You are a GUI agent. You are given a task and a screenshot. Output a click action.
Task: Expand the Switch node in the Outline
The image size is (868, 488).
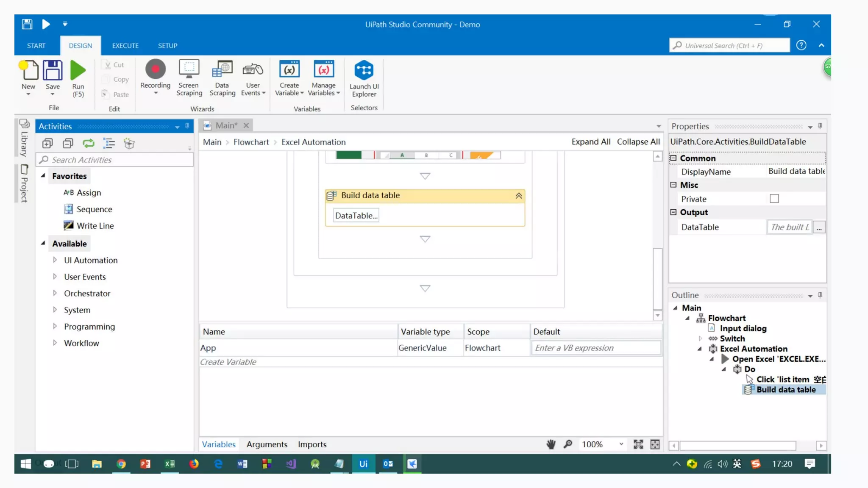tap(700, 338)
